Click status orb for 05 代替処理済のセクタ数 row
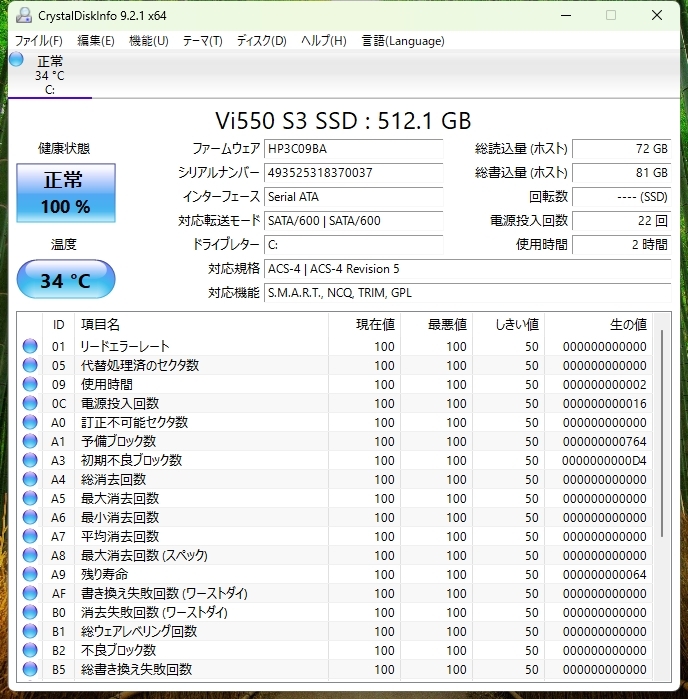 tap(30, 365)
